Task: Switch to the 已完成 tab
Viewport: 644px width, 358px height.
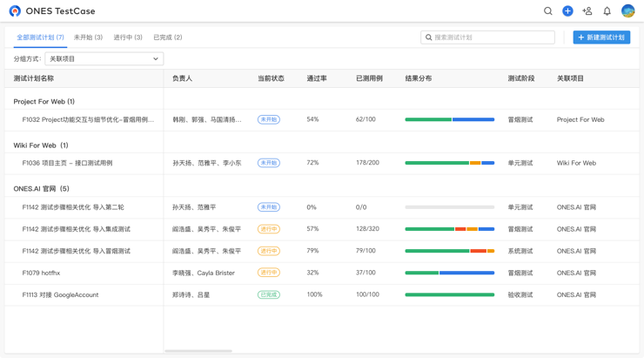Action: coord(168,37)
